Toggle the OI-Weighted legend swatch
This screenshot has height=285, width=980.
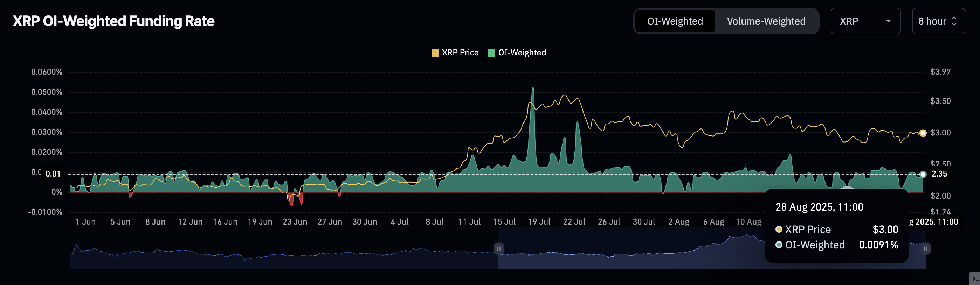[x=491, y=53]
